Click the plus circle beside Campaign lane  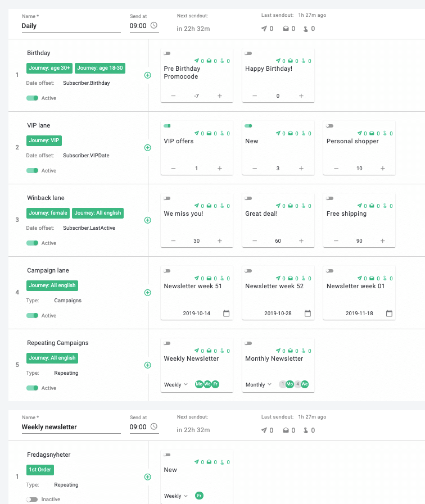(147, 292)
